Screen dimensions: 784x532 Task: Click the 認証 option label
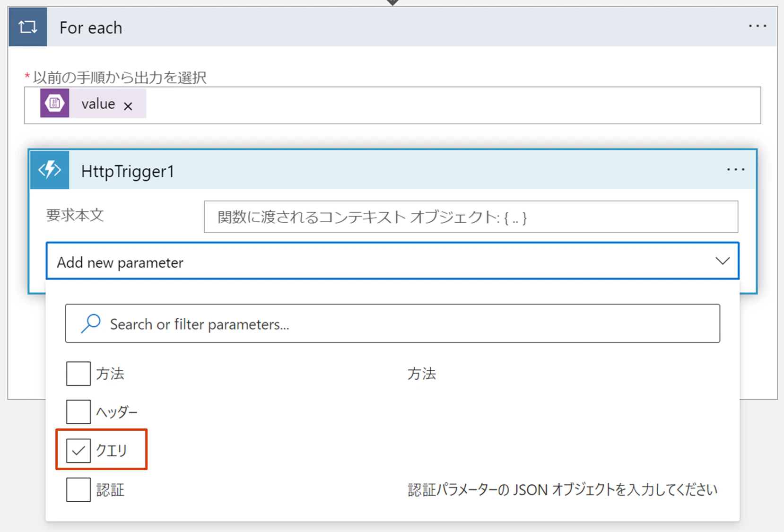tap(110, 490)
